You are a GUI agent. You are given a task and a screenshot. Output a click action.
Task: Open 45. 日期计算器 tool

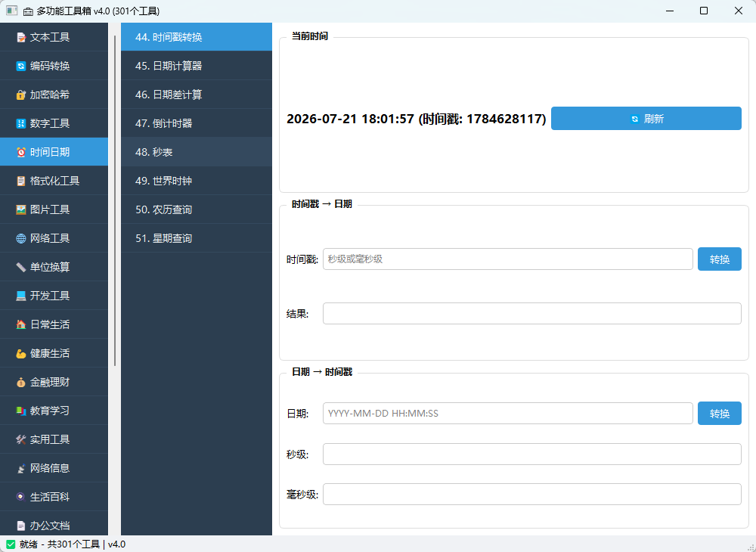(197, 66)
